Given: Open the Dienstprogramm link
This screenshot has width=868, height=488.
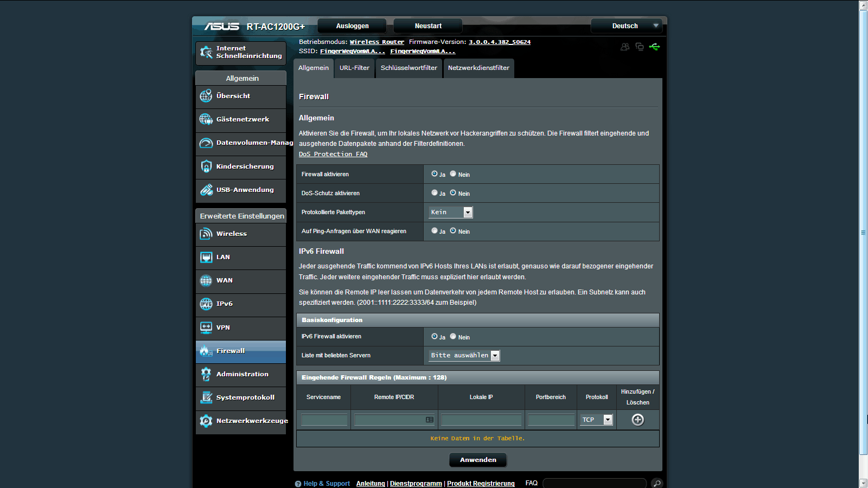Looking at the screenshot, I should click(x=416, y=484).
